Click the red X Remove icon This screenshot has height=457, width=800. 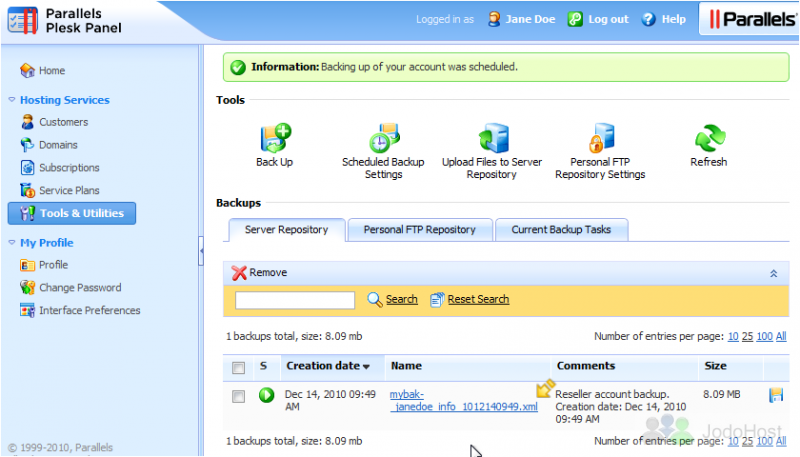pos(239,273)
